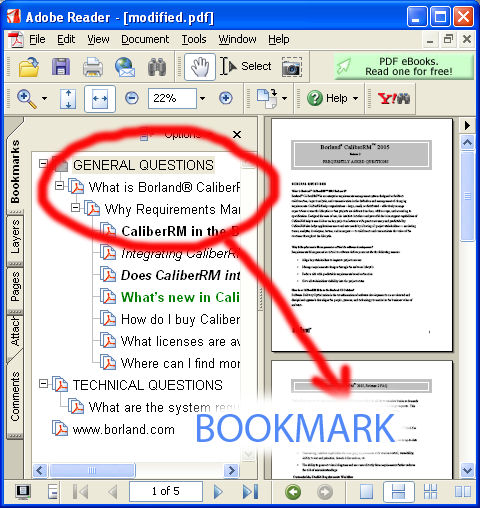This screenshot has width=480, height=508.
Task: Click the document vertical scrollbar thumb
Action: pyautogui.click(x=467, y=196)
